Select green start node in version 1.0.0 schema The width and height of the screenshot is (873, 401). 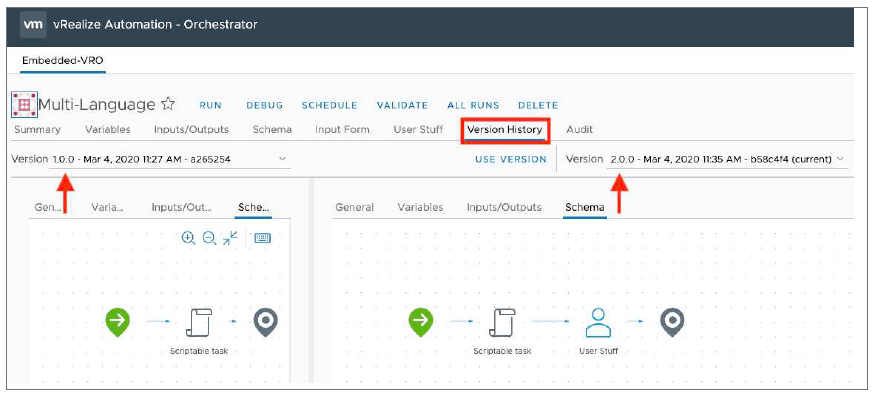[x=117, y=322]
